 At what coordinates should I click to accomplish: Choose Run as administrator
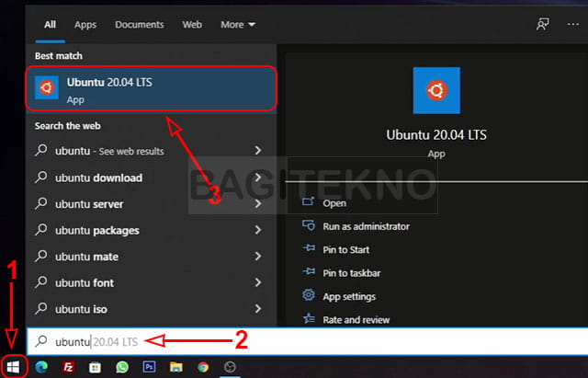pos(366,226)
